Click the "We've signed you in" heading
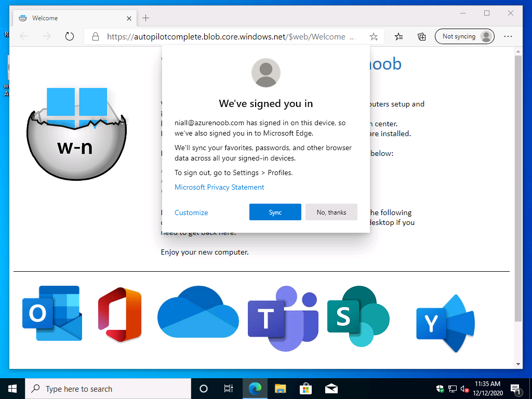Image resolution: width=532 pixels, height=399 pixels. (265, 103)
